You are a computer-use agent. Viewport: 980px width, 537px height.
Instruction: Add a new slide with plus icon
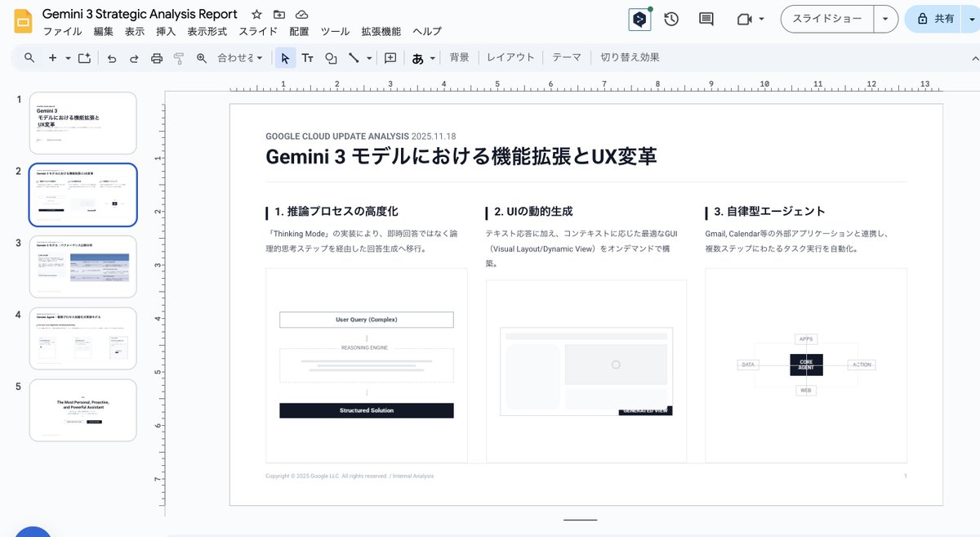[x=52, y=58]
